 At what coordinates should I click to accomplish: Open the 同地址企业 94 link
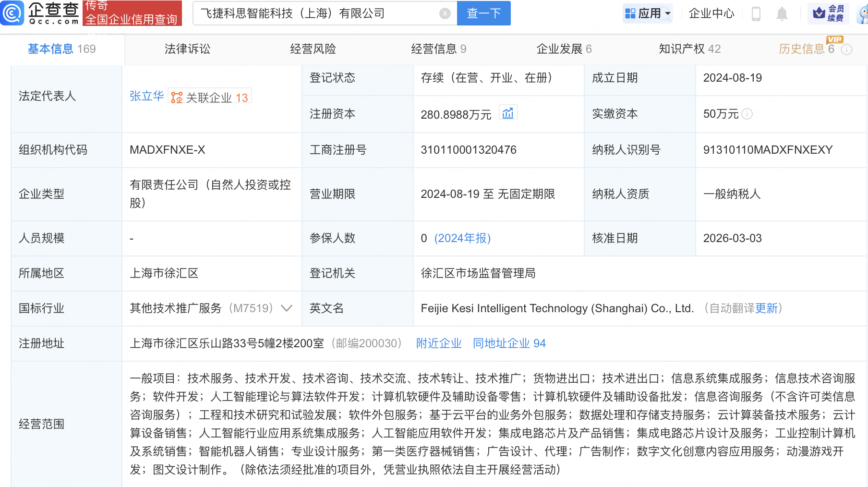click(x=508, y=343)
